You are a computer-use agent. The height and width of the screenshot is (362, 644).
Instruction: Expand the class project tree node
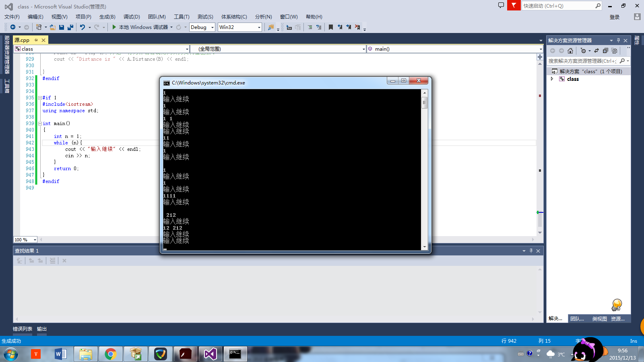click(552, 79)
